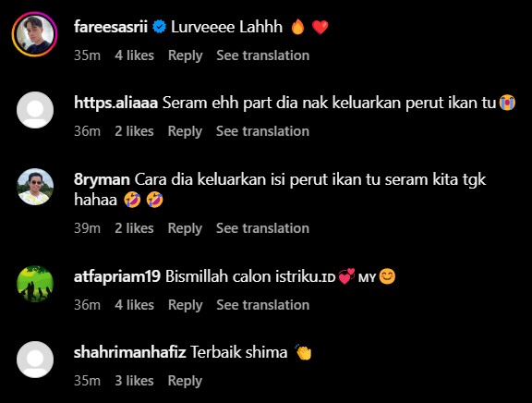Reply to shahrimanhafiz's Terbaik shima comment

(x=185, y=381)
